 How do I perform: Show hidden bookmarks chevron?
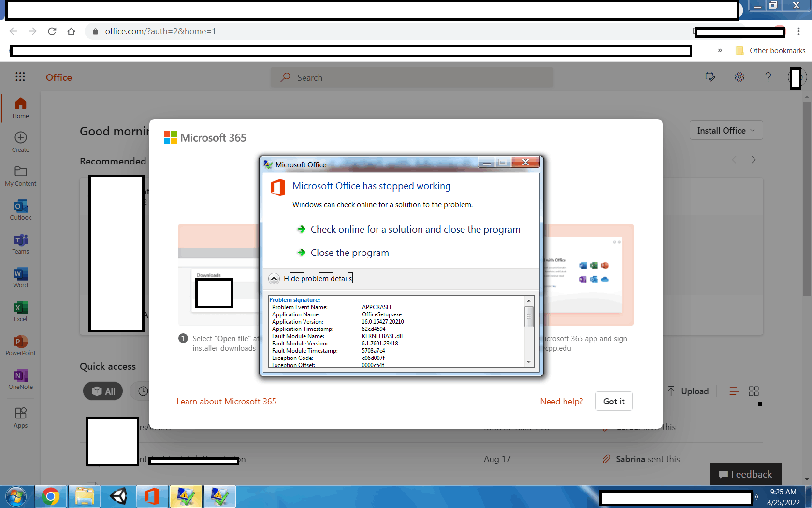[x=720, y=50]
